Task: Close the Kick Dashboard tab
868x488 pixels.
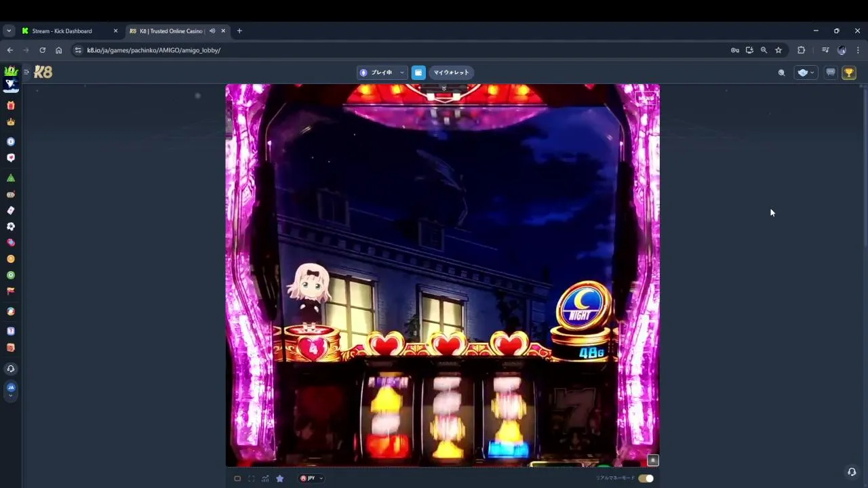Action: (x=115, y=31)
